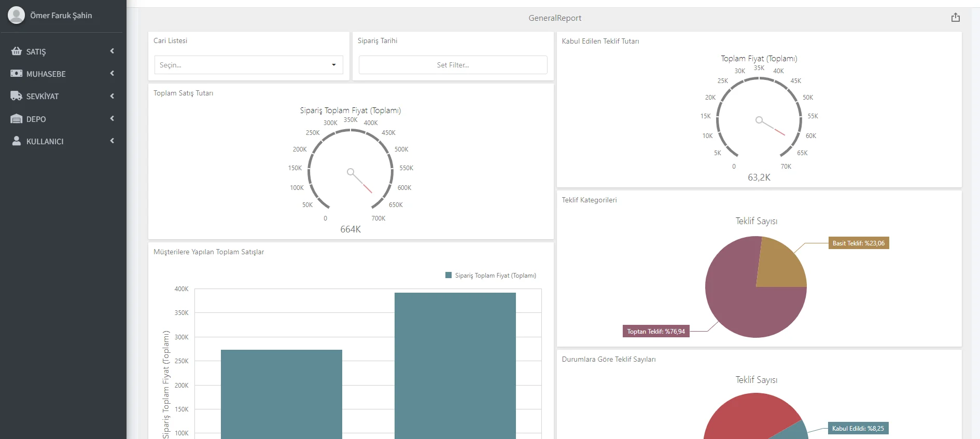Expand the KULLANICI menu chevron
Screen dimensions: 980x439
pyautogui.click(x=112, y=141)
